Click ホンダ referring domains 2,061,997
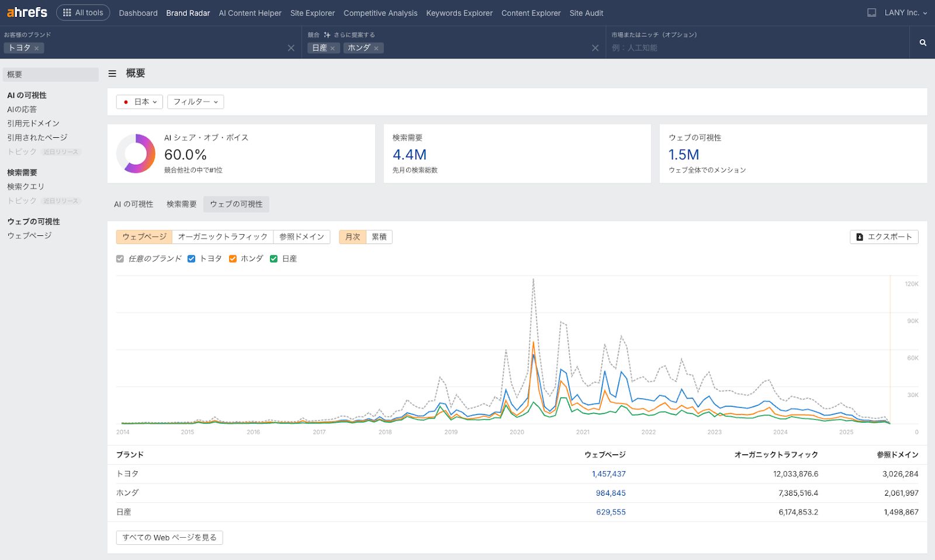 click(901, 493)
